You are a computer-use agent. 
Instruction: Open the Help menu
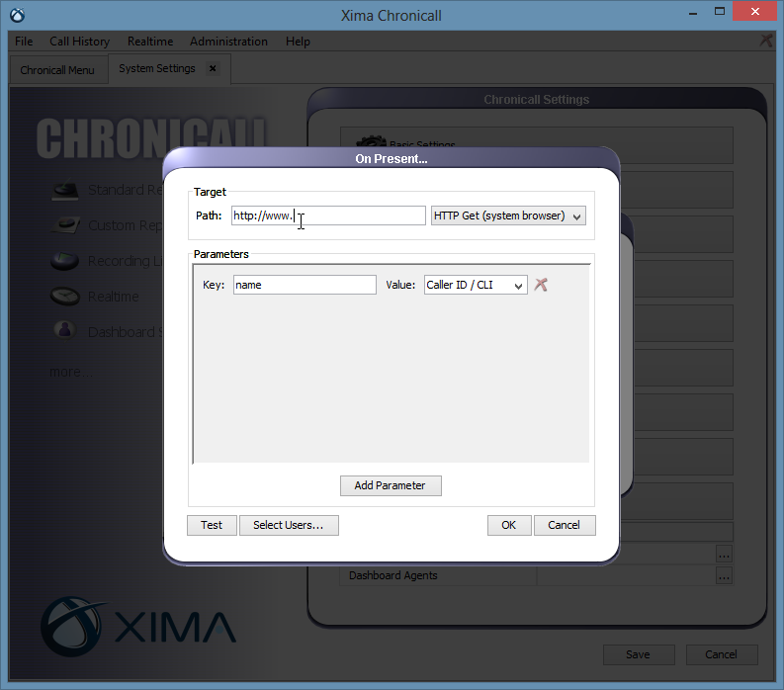(x=298, y=42)
